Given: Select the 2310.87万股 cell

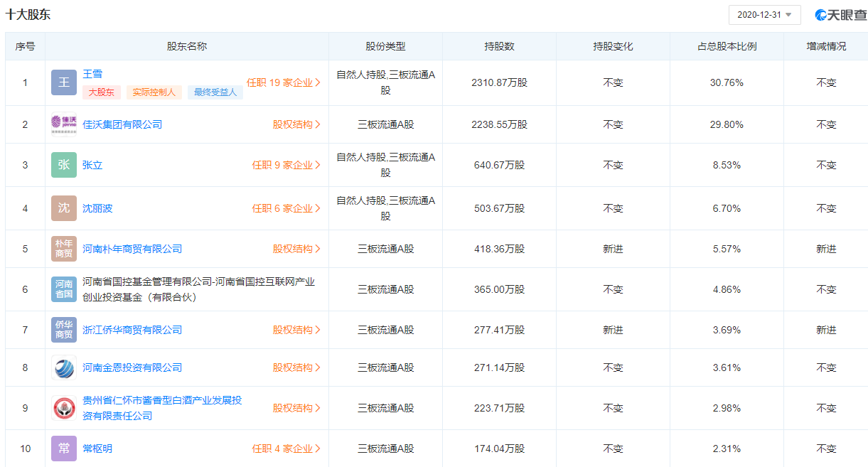Looking at the screenshot, I should coord(499,82).
